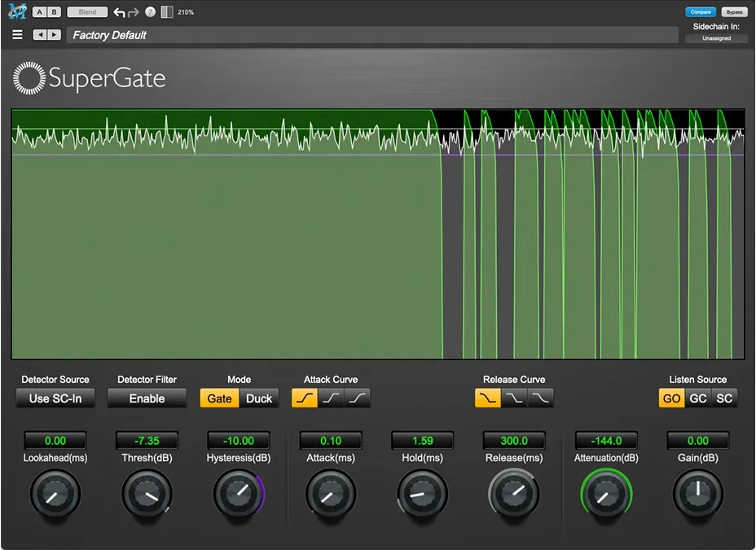Click the Listen Source label
Viewport: 756px width, 550px height.
pos(697,380)
